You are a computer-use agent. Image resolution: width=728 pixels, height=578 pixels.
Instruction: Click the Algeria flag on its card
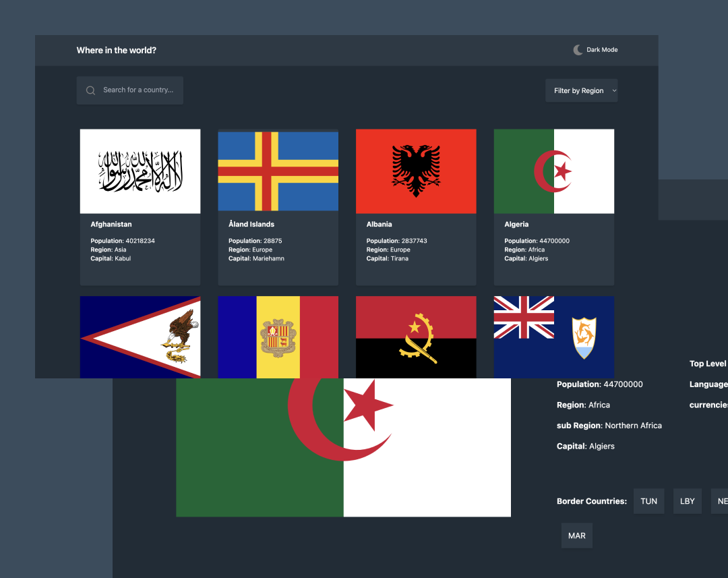[x=553, y=171]
